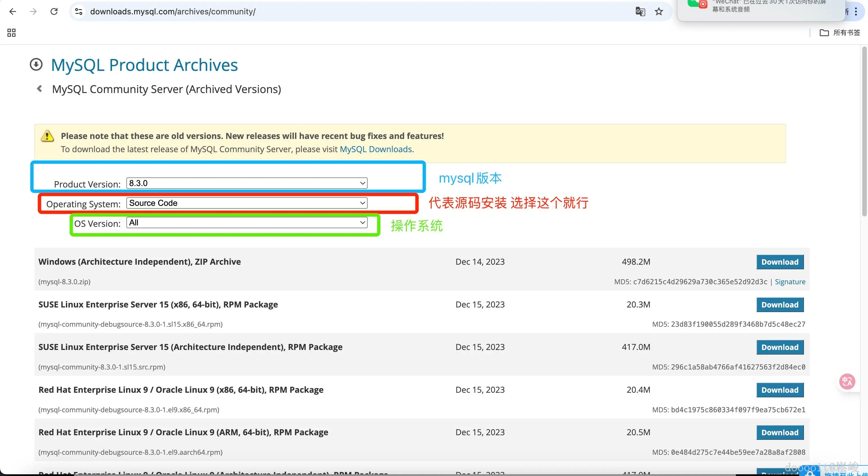Bookmark this page with star icon
Screen dimensions: 868x476
(x=659, y=11)
